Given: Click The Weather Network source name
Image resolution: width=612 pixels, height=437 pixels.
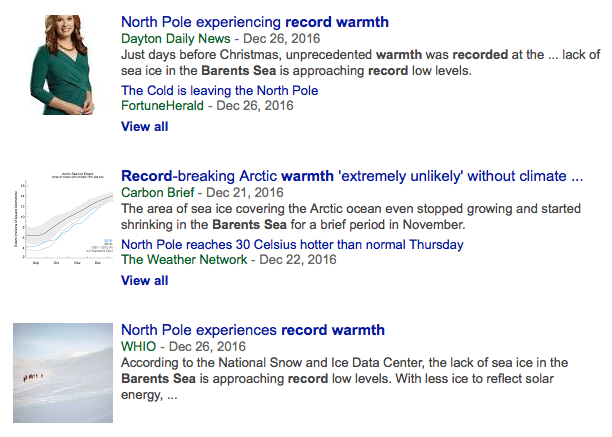Looking at the screenshot, I should [x=184, y=259].
